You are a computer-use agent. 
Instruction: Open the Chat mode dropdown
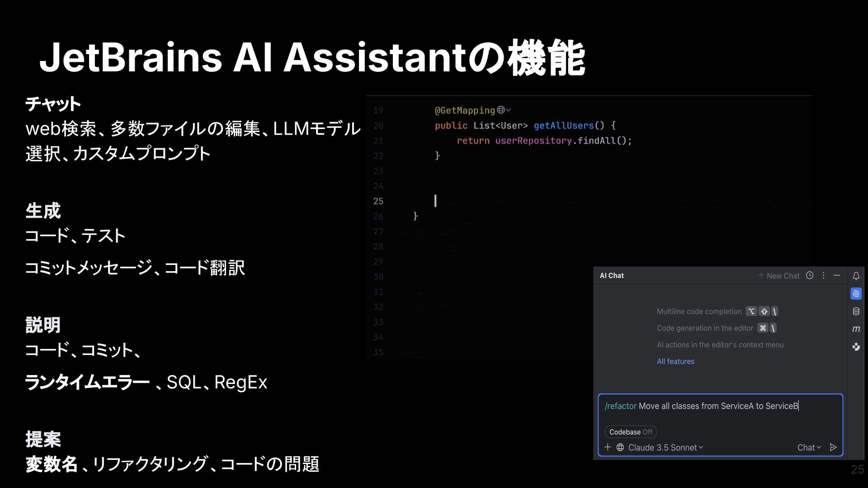point(809,447)
